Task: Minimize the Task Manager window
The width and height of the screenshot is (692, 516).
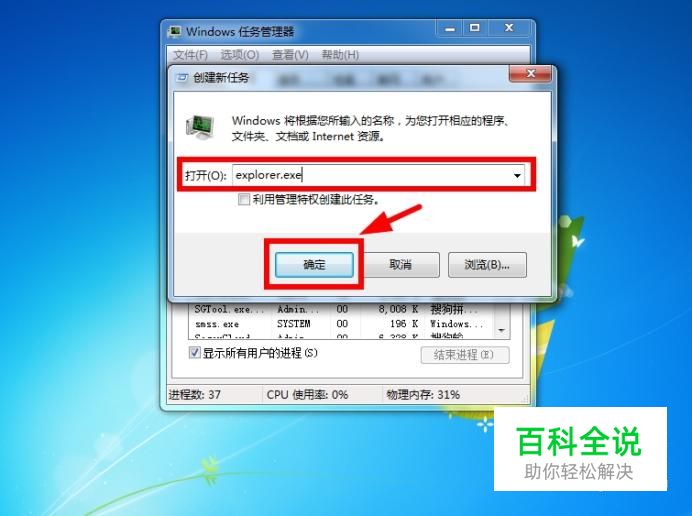Action: 450,29
